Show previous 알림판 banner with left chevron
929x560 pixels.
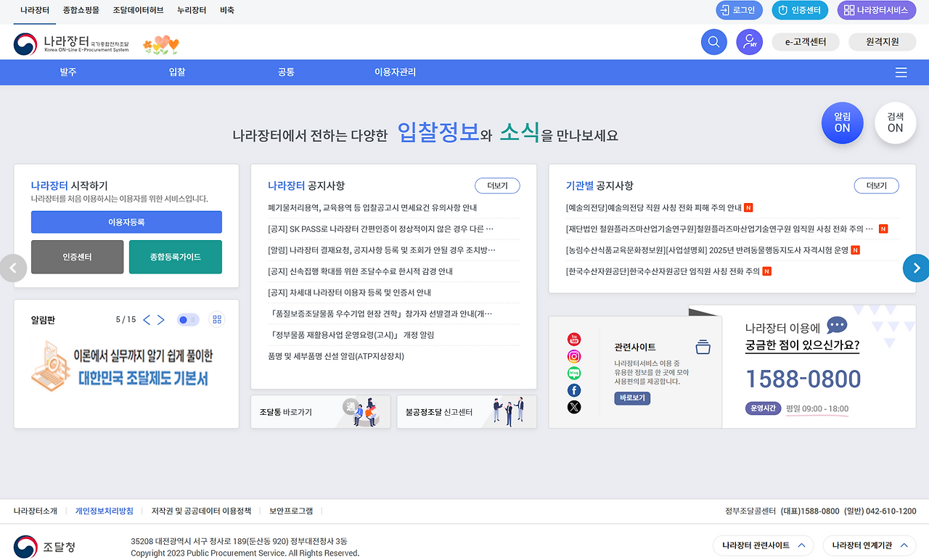point(147,320)
